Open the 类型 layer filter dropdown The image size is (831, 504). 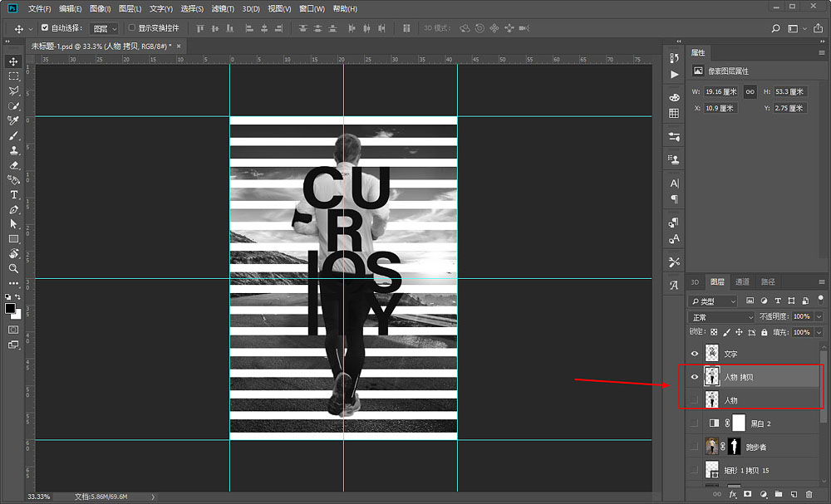[713, 301]
